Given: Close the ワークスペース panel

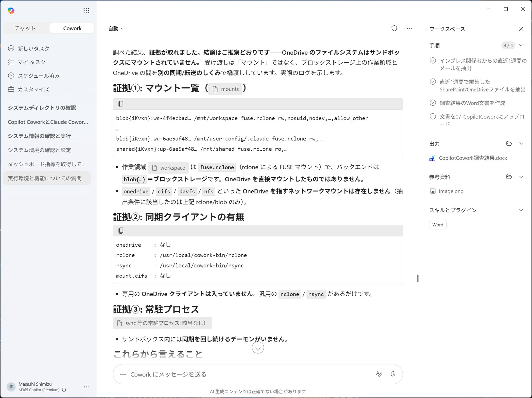Looking at the screenshot, I should coord(521,29).
